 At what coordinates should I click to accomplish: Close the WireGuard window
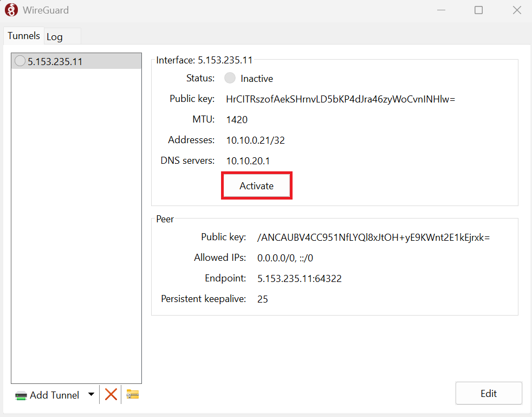point(517,10)
